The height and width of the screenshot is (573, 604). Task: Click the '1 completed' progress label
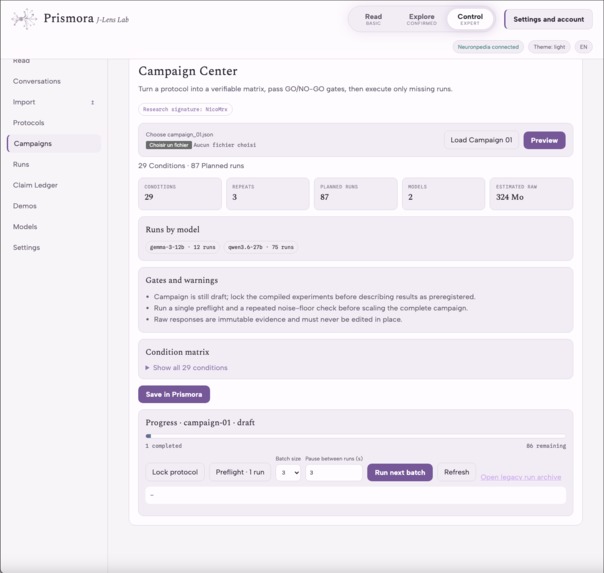pos(164,446)
